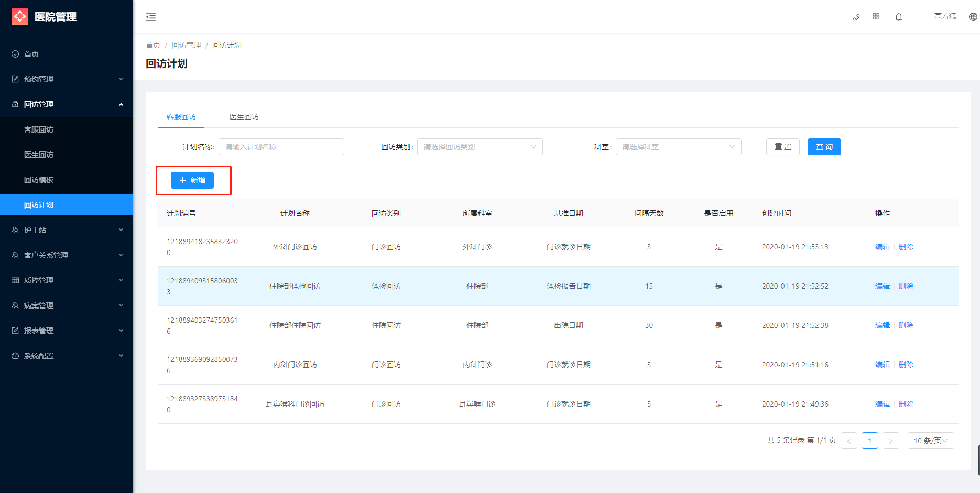The width and height of the screenshot is (980, 493).
Task: Expand the 护士站 menu chevron
Action: (x=121, y=230)
